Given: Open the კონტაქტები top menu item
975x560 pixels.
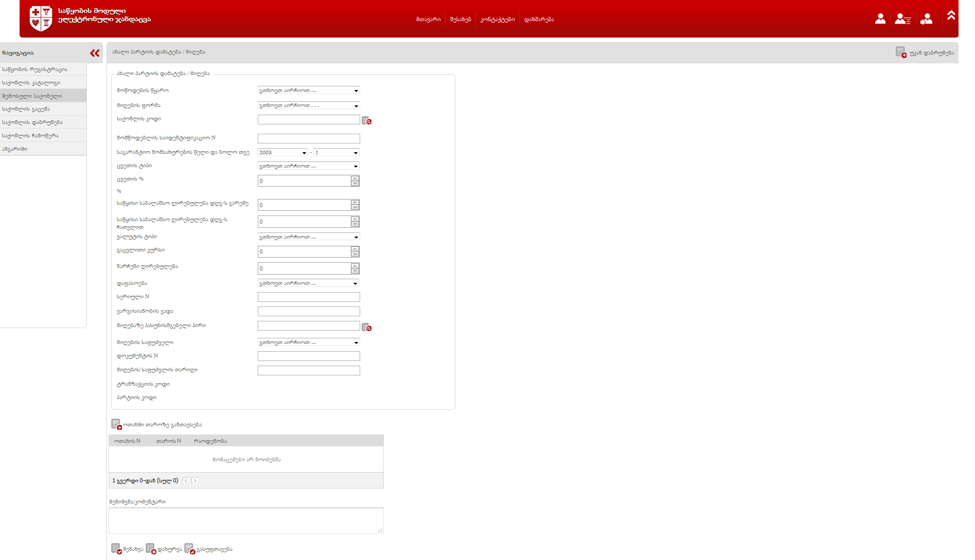Looking at the screenshot, I should (497, 20).
